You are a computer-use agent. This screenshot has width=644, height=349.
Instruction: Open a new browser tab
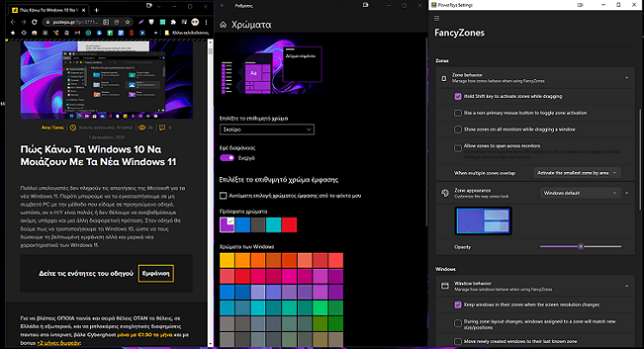pos(96,9)
